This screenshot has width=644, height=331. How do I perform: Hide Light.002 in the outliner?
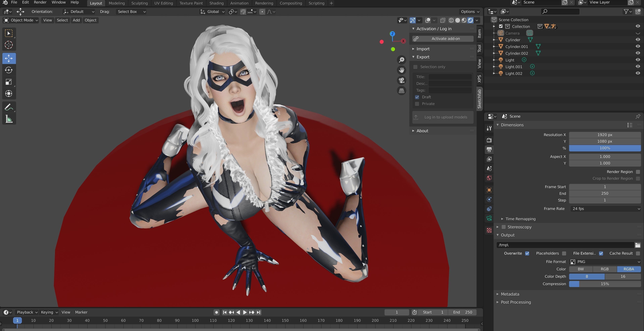[x=638, y=73]
